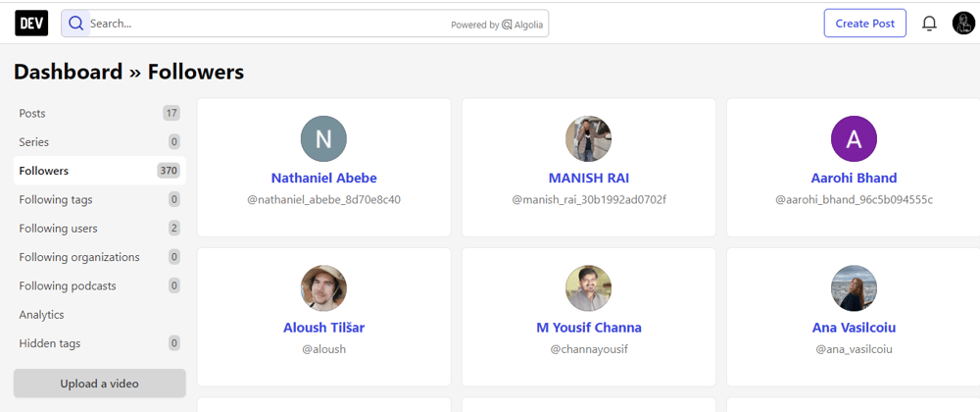
Task: Open the Ana Vasilcoiu name link
Action: coord(854,328)
